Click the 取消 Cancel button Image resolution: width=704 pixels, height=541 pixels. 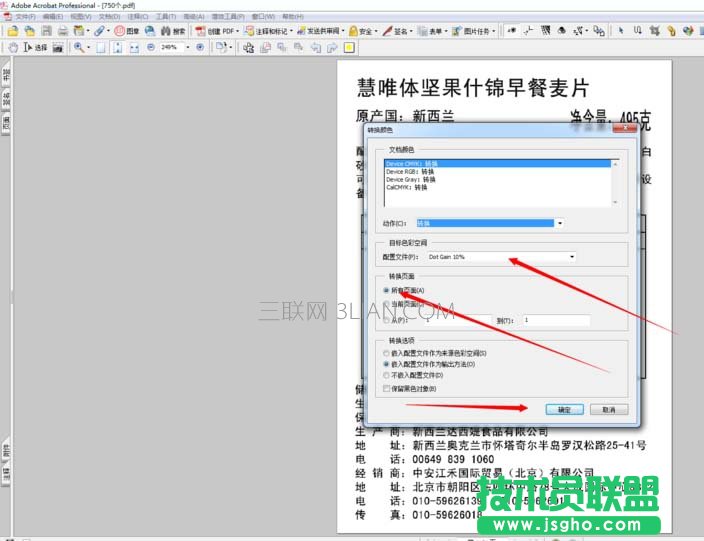tap(608, 409)
